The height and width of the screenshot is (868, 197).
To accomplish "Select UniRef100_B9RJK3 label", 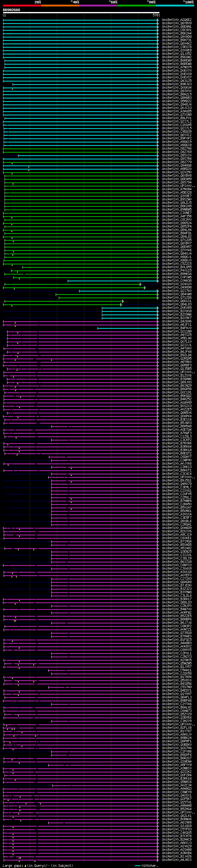I will coord(177,84).
